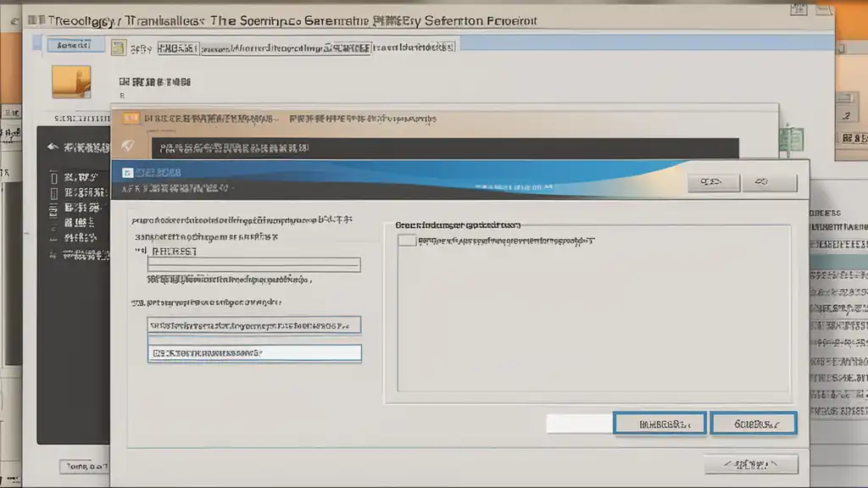This screenshot has width=868, height=488.
Task: Select the blue highlighted tab at top left
Action: (x=75, y=45)
